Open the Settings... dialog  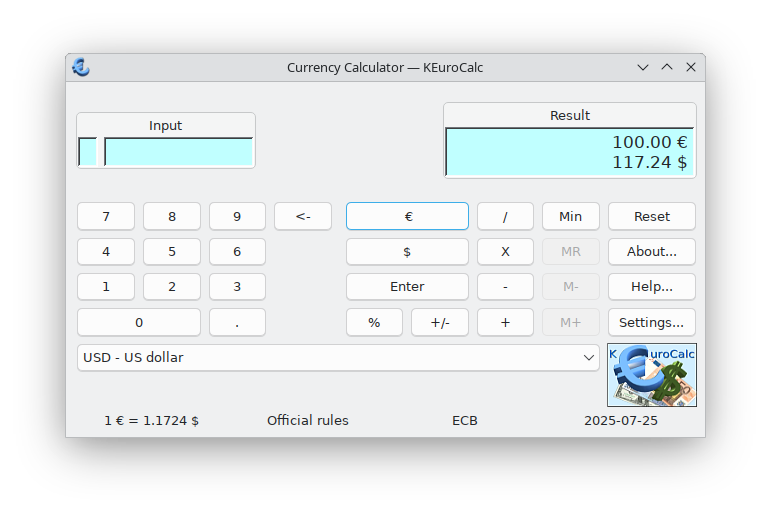click(651, 322)
